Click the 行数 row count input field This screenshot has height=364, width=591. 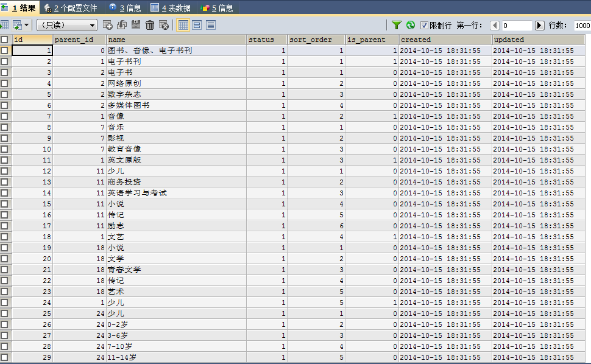pos(582,25)
